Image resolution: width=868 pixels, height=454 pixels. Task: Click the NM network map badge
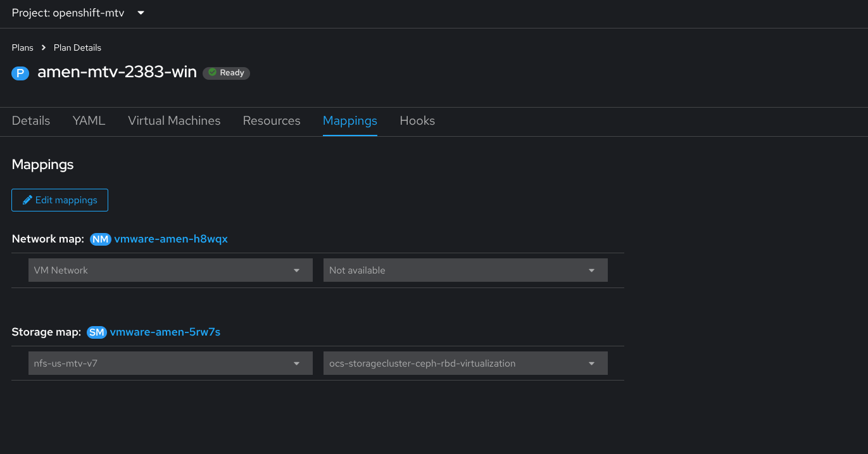(101, 239)
